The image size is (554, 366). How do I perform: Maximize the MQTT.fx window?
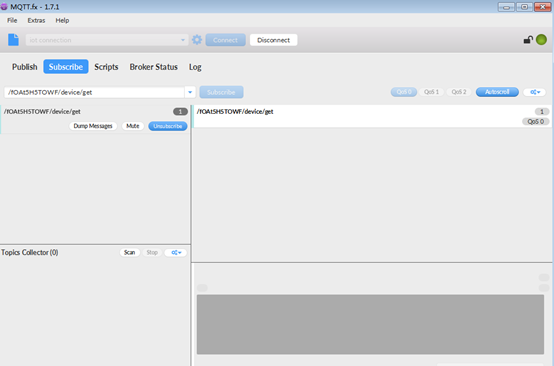coord(524,7)
